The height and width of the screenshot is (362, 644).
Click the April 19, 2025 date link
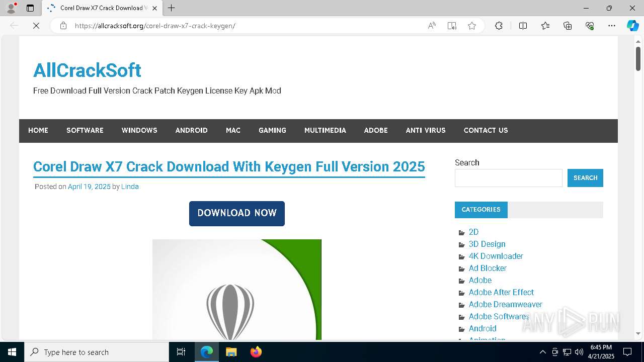click(89, 187)
